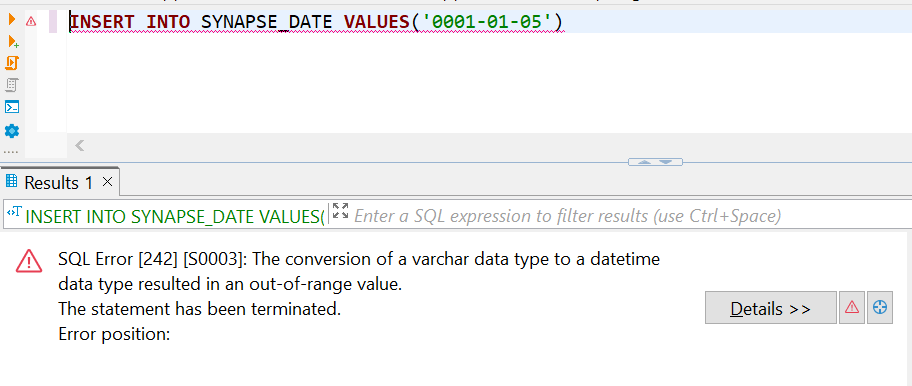Click the red warning icon beside Details

point(852,308)
